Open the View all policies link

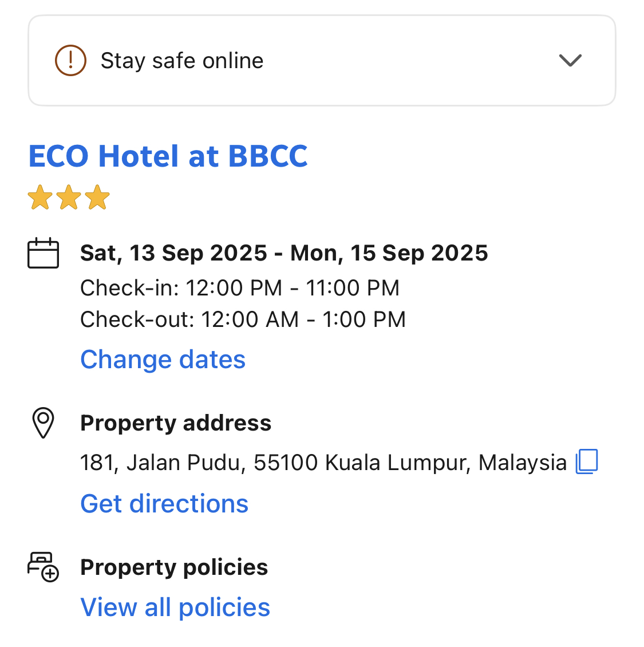point(175,607)
